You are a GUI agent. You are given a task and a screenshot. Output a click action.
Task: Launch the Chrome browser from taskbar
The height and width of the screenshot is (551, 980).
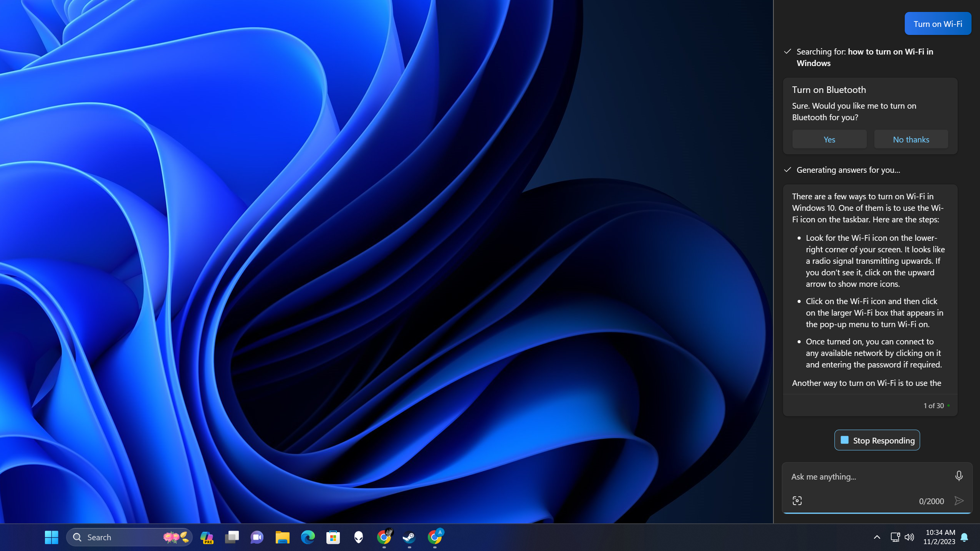(x=384, y=537)
